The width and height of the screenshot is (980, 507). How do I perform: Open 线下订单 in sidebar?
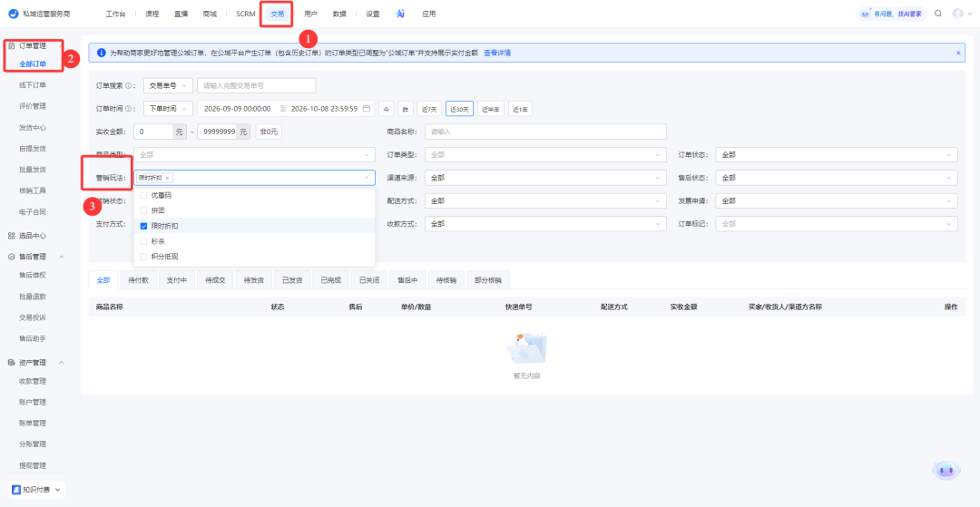(x=33, y=85)
